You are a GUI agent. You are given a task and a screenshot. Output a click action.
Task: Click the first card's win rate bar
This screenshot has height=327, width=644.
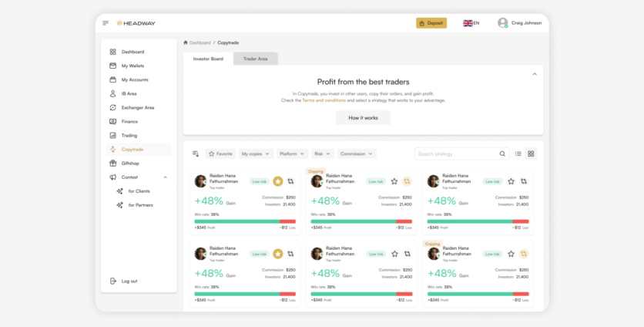point(244,221)
